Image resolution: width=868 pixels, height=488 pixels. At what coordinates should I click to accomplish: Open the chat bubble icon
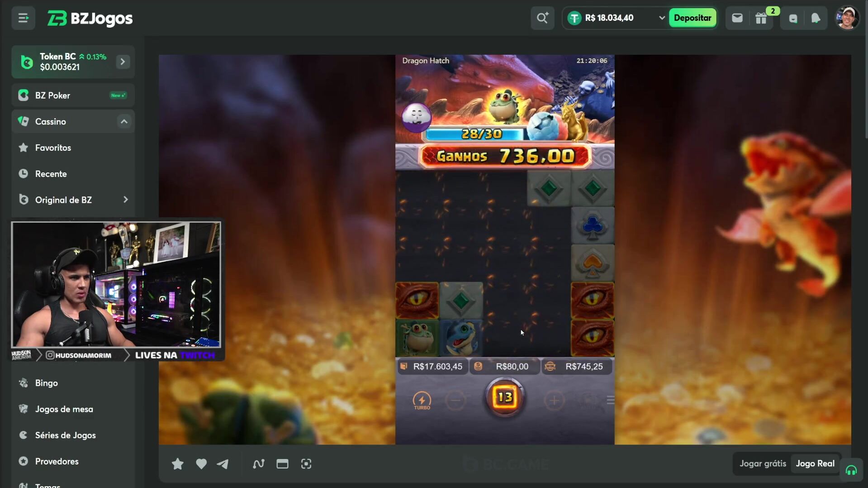pyautogui.click(x=793, y=19)
